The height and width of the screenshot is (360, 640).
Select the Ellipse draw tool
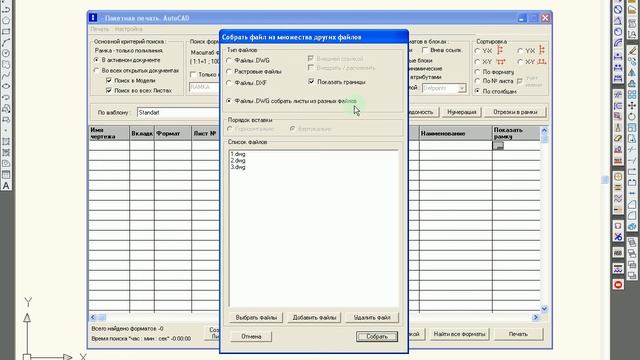[6, 86]
